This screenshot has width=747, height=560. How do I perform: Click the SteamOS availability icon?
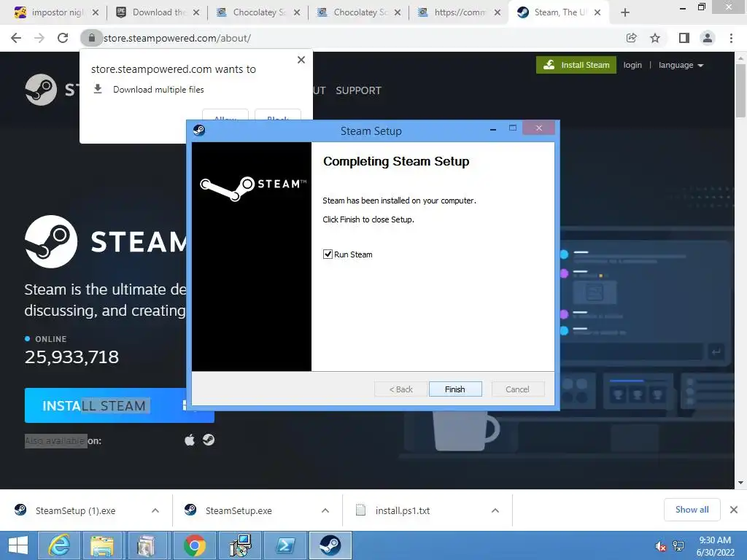pos(208,440)
